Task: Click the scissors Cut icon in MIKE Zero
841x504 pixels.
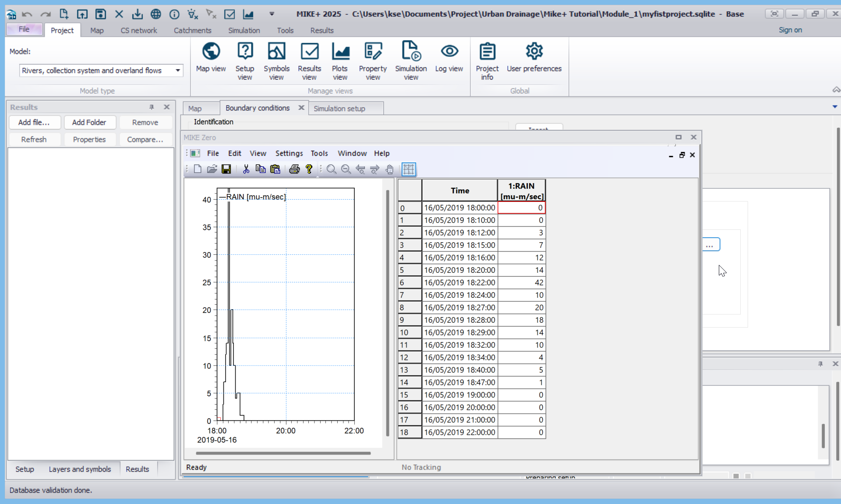Action: click(246, 169)
